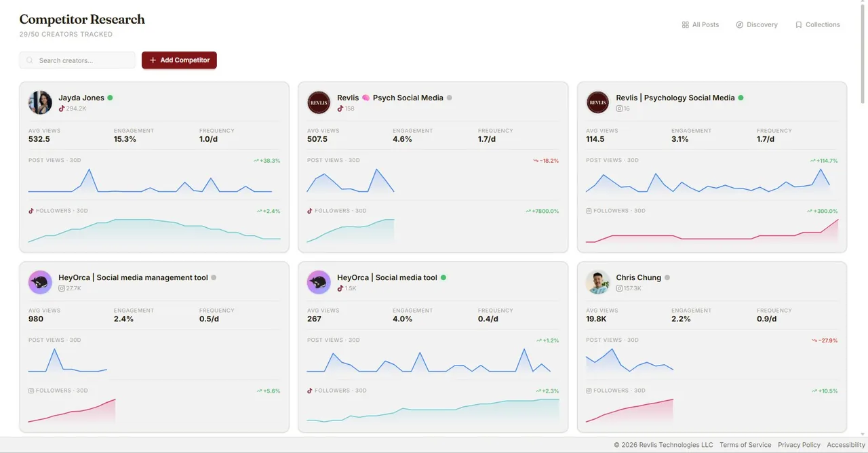Click green status dot by Jayda Jones

coord(110,98)
